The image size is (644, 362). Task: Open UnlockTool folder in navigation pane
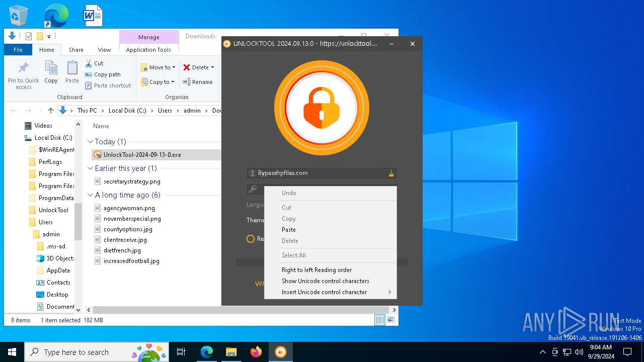coord(53,210)
